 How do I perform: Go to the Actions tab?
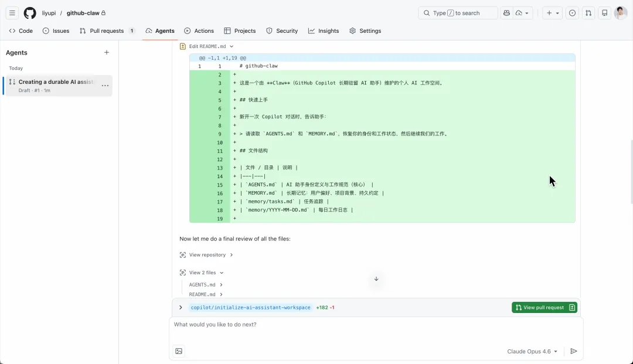pyautogui.click(x=199, y=31)
